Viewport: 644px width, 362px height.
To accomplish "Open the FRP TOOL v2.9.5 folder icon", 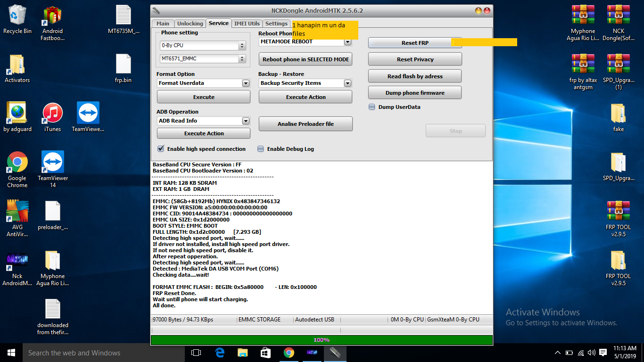I will (618, 267).
